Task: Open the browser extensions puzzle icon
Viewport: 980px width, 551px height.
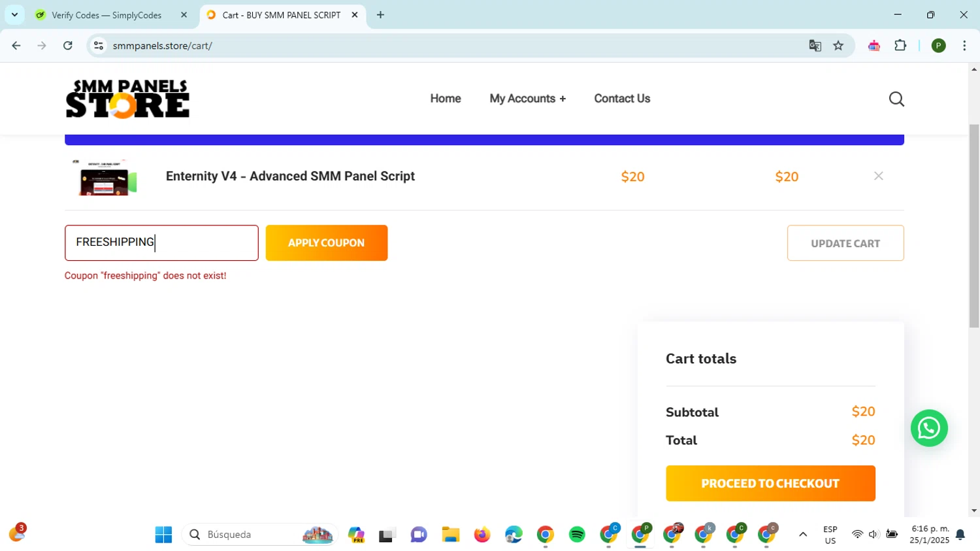Action: pyautogui.click(x=900, y=46)
